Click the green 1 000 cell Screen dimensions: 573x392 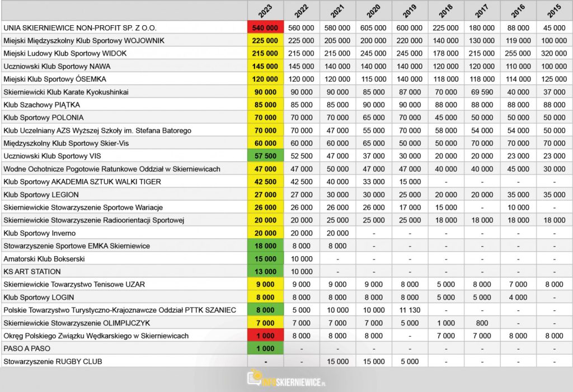pos(265,348)
